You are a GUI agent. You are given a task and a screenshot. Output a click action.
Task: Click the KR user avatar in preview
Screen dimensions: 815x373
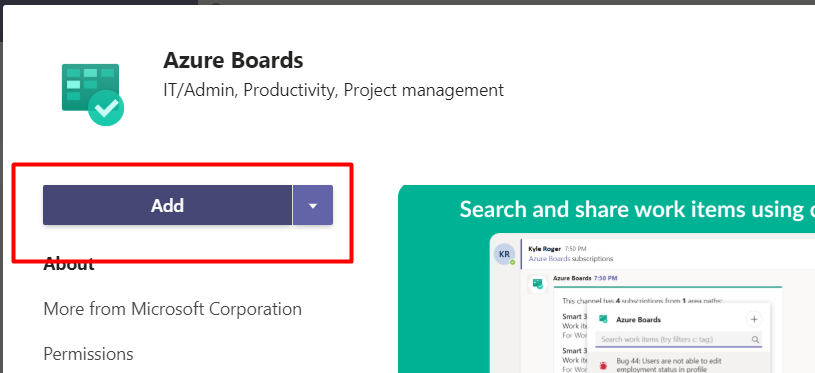pos(504,255)
